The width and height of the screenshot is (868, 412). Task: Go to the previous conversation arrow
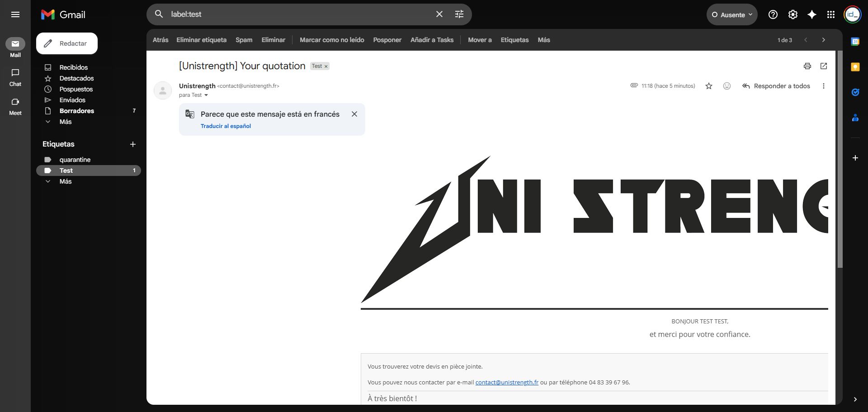point(806,40)
